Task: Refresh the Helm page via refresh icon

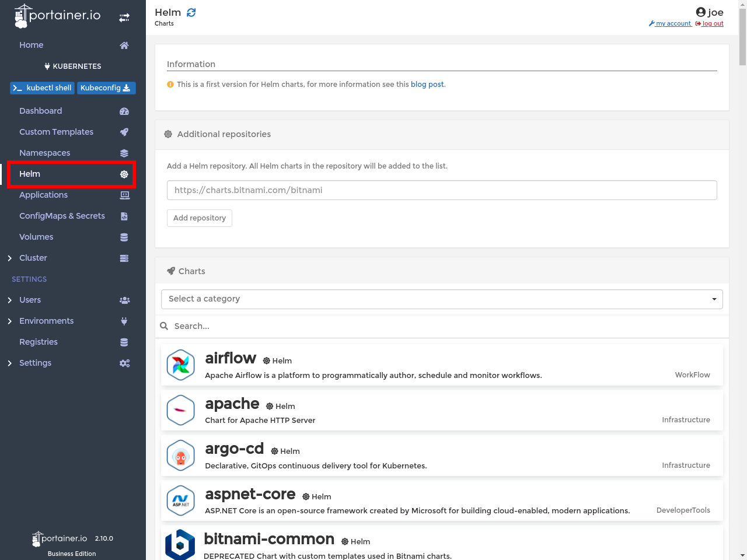Action: (191, 12)
